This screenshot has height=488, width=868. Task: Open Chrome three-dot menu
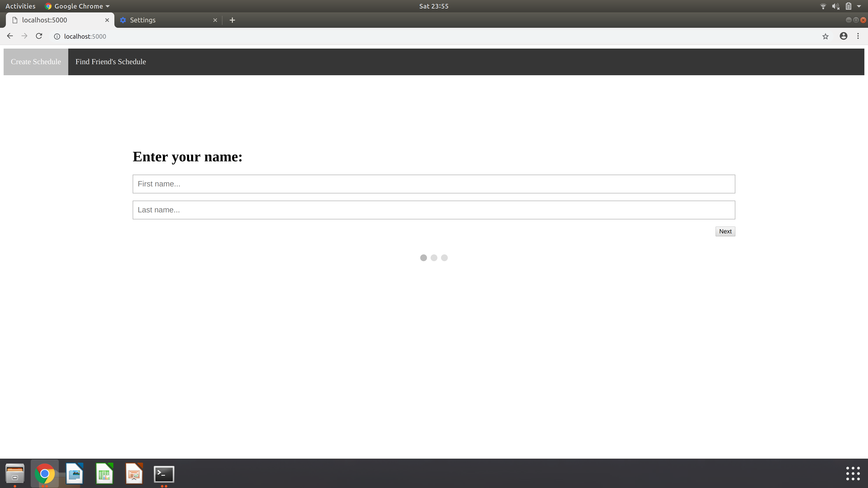858,36
